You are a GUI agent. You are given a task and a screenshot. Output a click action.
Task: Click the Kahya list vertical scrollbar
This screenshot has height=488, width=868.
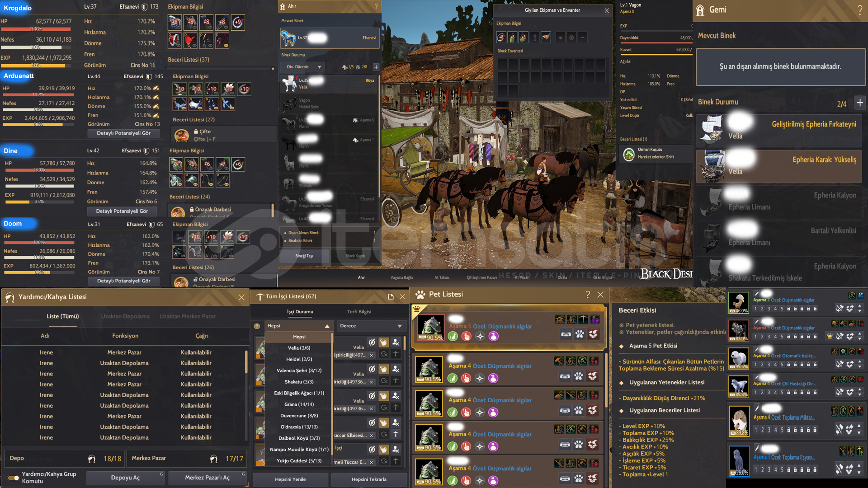tap(246, 361)
